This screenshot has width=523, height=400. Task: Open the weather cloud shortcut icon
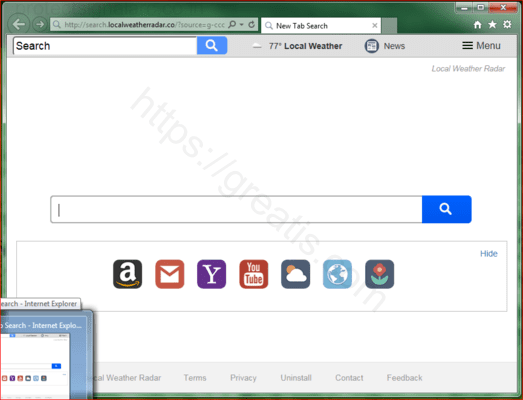pos(296,274)
